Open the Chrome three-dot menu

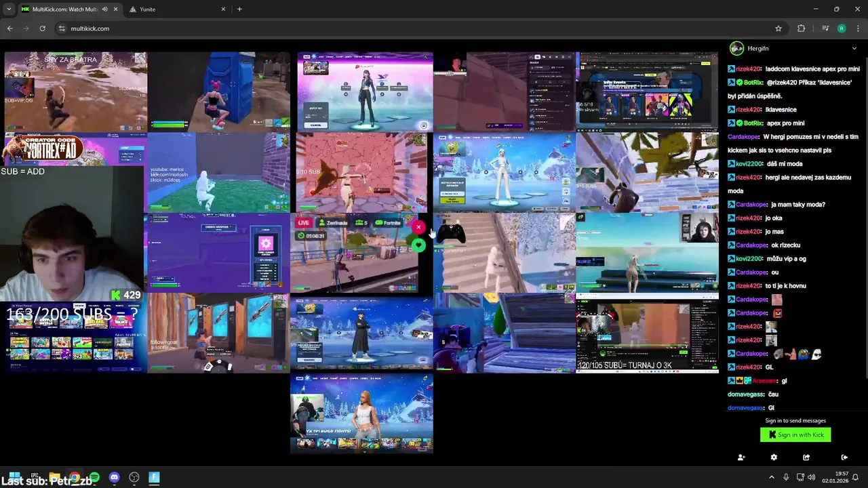click(x=859, y=28)
